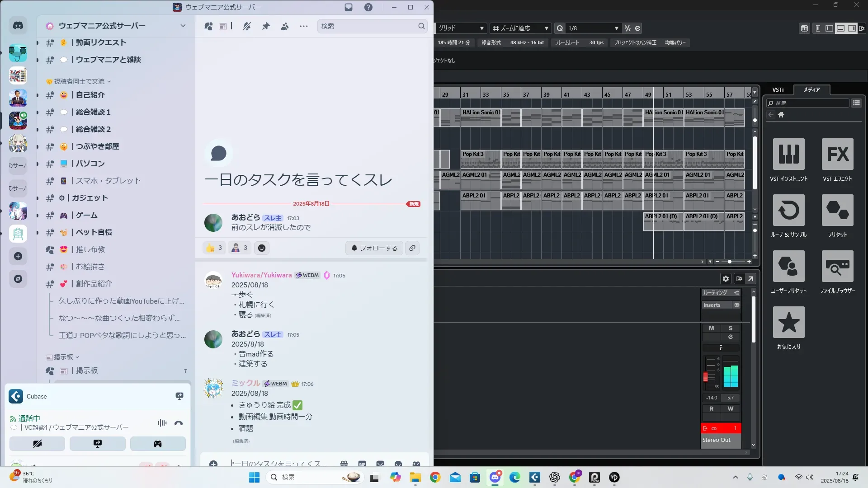
Task: Click the horizontal zoom slider handle
Action: [x=729, y=262]
